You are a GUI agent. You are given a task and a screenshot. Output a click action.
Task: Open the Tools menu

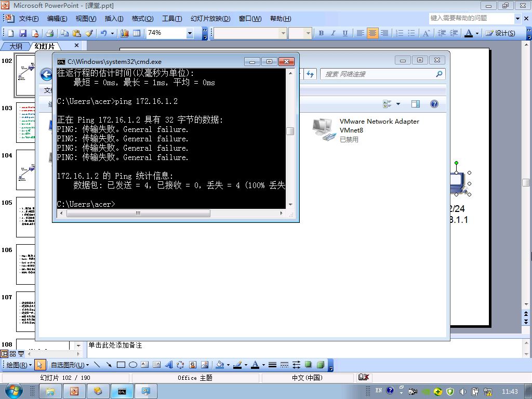(172, 19)
